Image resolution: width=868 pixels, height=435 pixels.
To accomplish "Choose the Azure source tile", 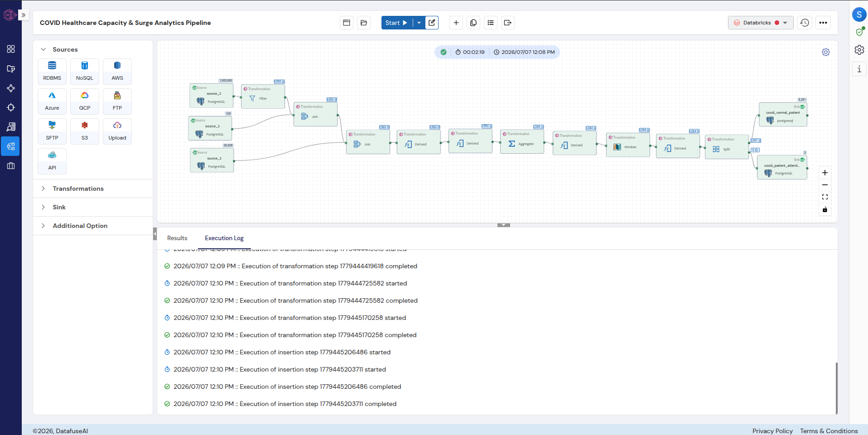I will tap(52, 101).
